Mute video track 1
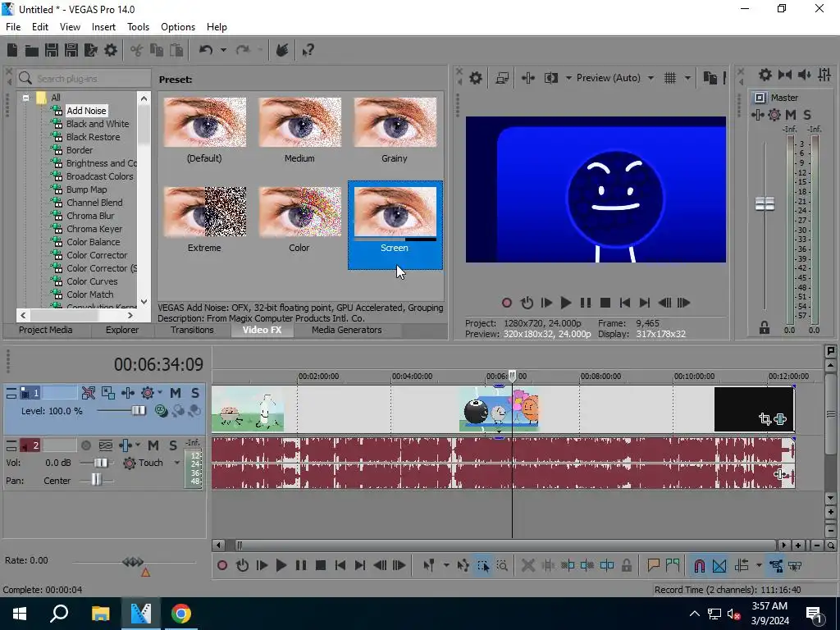The height and width of the screenshot is (630, 840). click(176, 393)
